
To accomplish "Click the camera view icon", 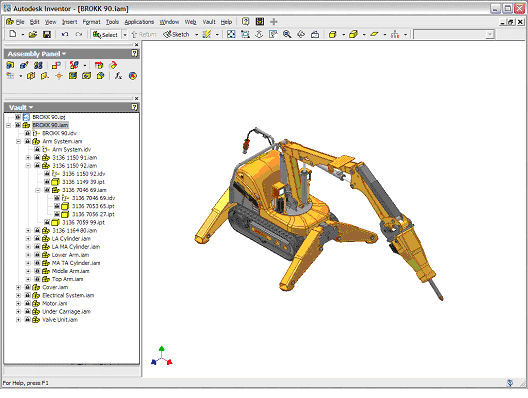I will (x=315, y=34).
